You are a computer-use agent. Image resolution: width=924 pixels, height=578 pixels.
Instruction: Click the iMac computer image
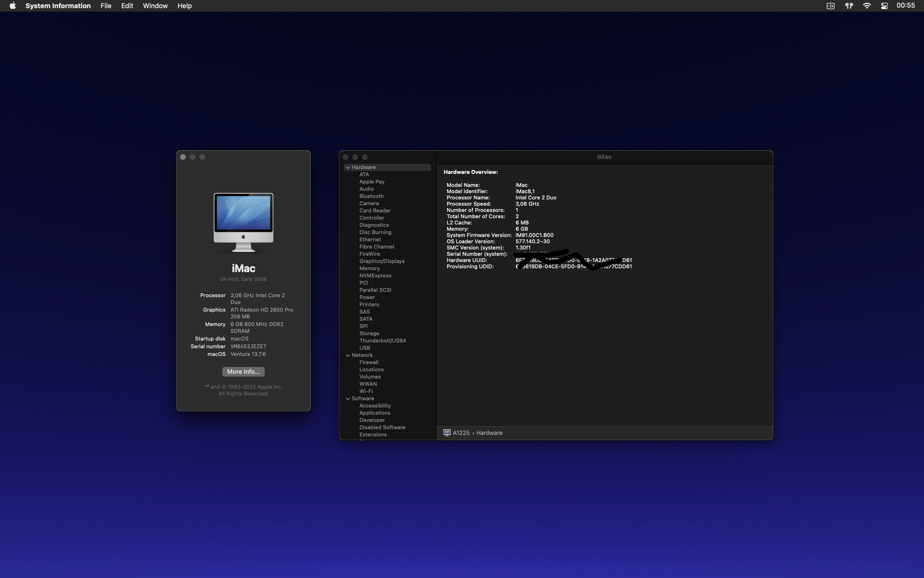244,222
